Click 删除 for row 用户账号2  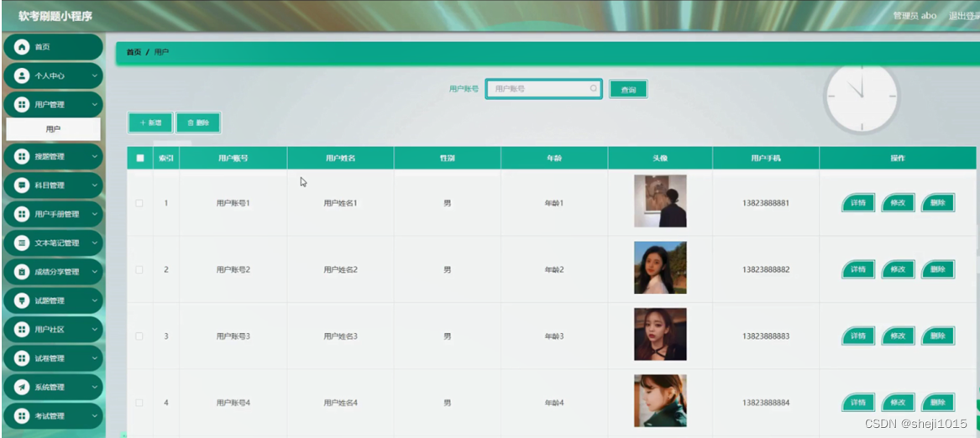pos(938,269)
